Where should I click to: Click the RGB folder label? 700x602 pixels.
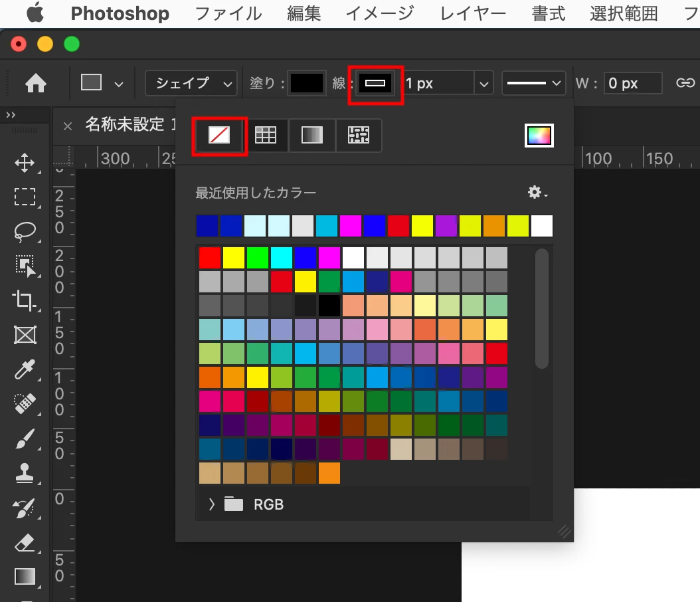click(268, 504)
